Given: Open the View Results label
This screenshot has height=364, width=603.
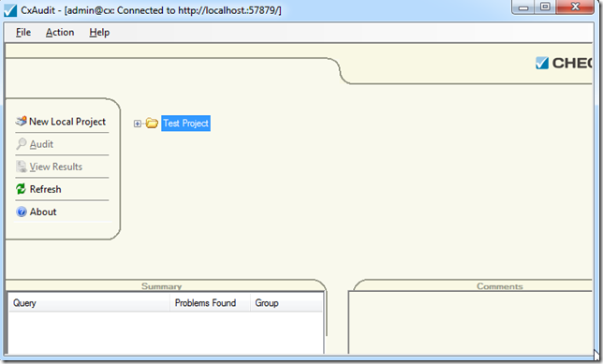Looking at the screenshot, I should [x=56, y=167].
